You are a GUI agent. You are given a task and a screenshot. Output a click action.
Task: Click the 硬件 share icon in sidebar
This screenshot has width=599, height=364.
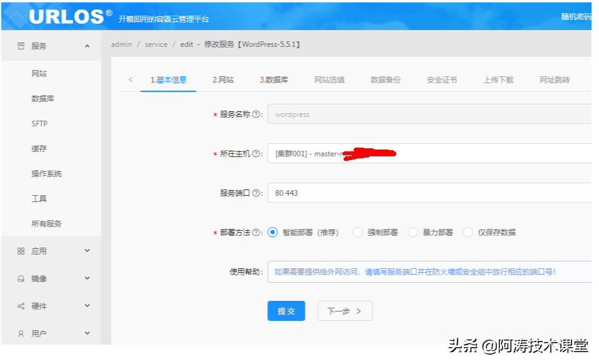point(21,306)
